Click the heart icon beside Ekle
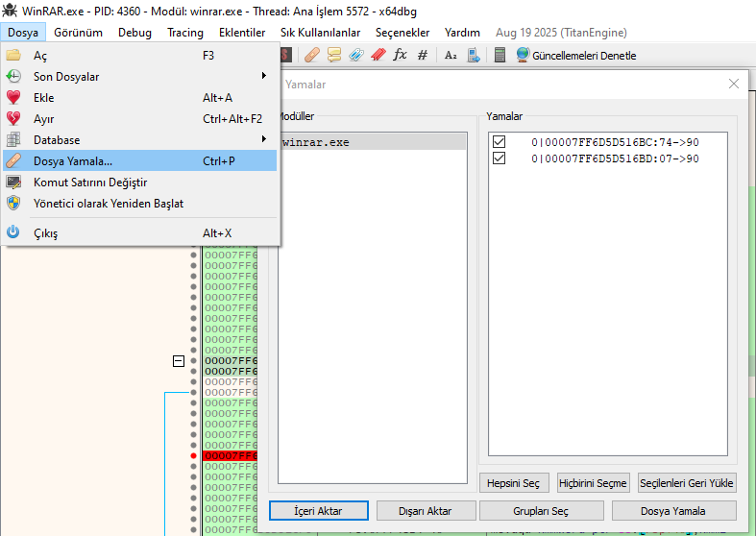756x536 pixels. 13,97
